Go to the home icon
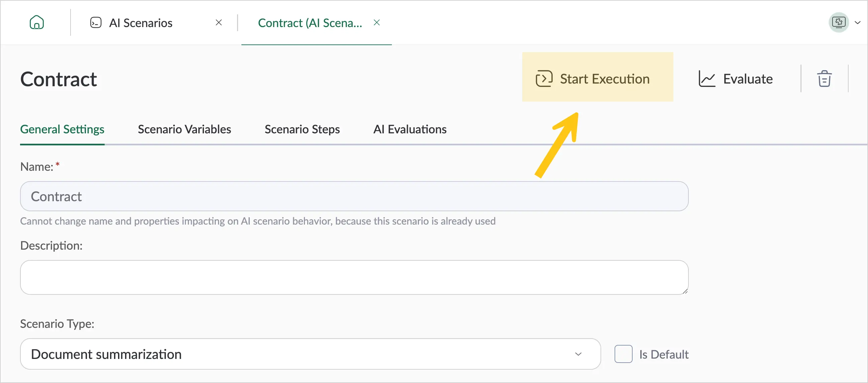 pyautogui.click(x=37, y=23)
